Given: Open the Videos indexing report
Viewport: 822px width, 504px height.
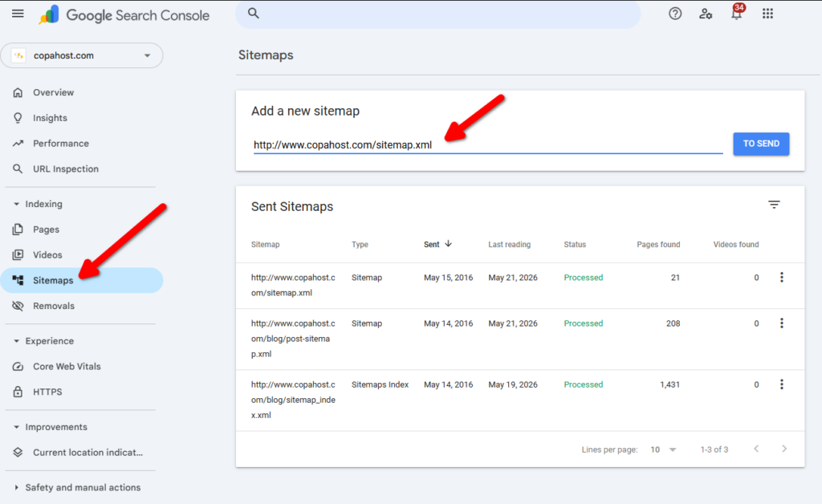Looking at the screenshot, I should pyautogui.click(x=47, y=254).
